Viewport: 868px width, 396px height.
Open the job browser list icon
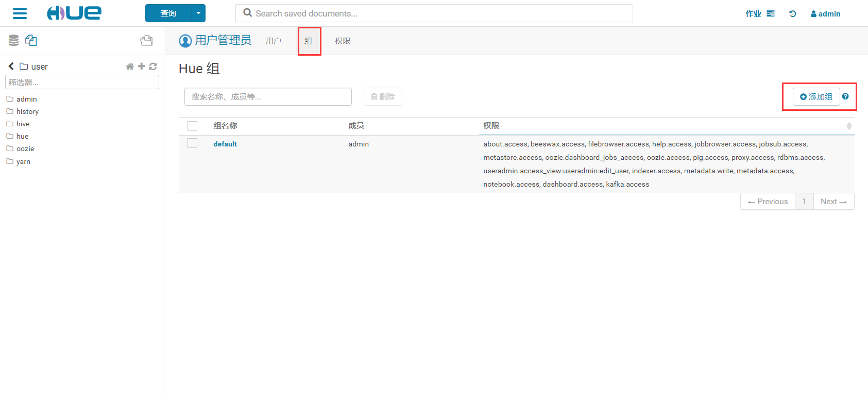(x=771, y=14)
